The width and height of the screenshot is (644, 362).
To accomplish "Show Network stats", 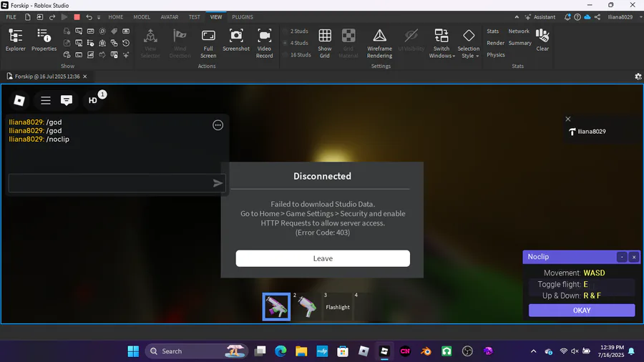I will pyautogui.click(x=519, y=31).
